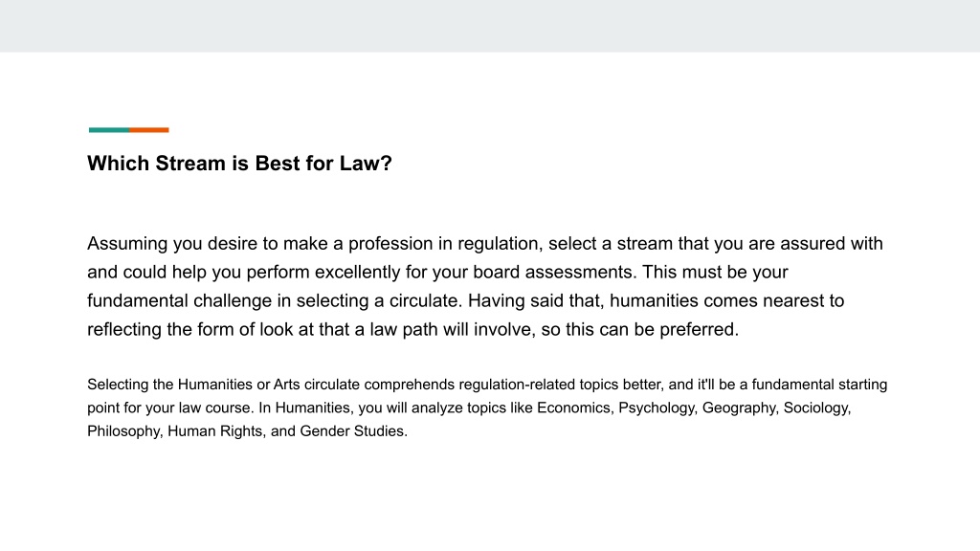This screenshot has height=551, width=980.
Task: Click the word "Geography," in the subject list
Action: [741, 408]
